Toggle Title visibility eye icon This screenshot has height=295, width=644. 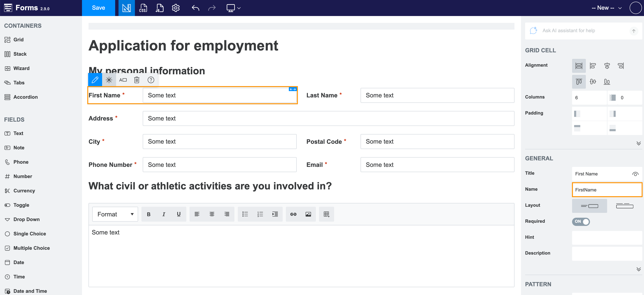635,174
